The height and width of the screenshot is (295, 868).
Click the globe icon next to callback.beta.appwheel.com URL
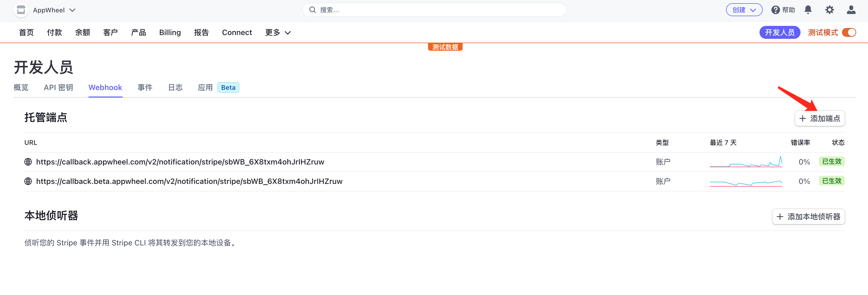(x=28, y=181)
